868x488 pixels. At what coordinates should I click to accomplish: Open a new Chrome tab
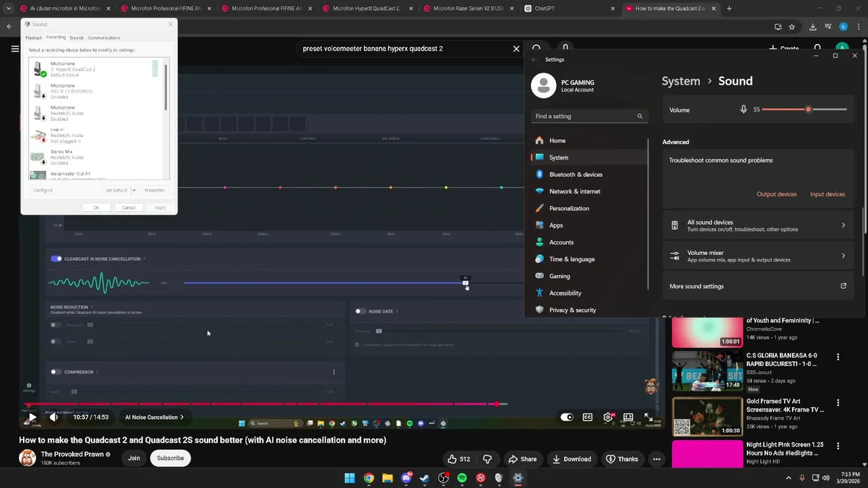pyautogui.click(x=729, y=8)
